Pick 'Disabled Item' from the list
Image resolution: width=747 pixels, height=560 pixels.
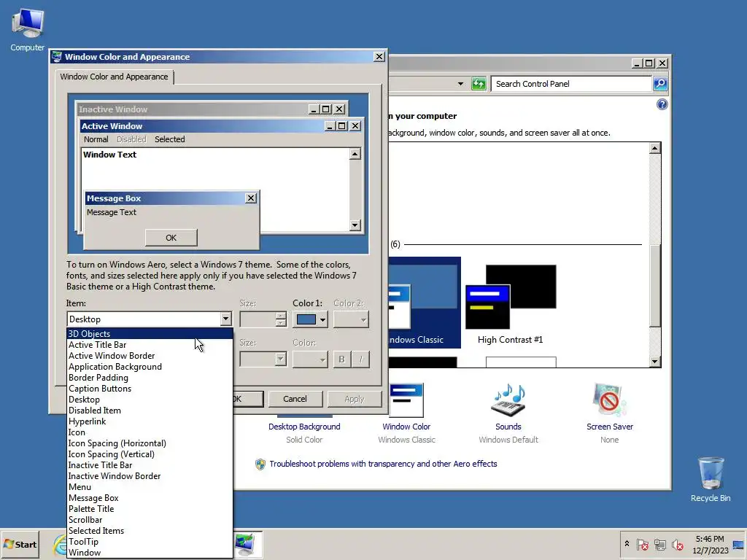150,411
